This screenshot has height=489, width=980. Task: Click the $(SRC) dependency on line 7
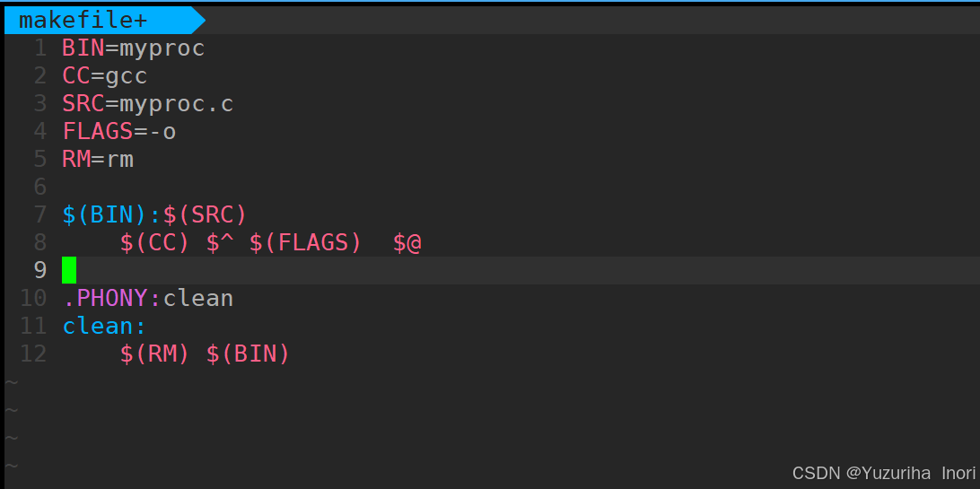[x=205, y=214]
